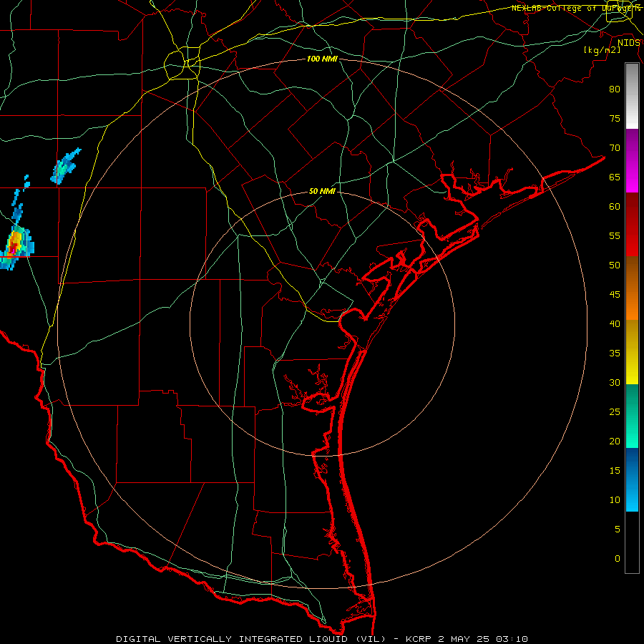Select the black 0-5 legend segment
The width and height of the screenshot is (644, 644).
[632, 542]
